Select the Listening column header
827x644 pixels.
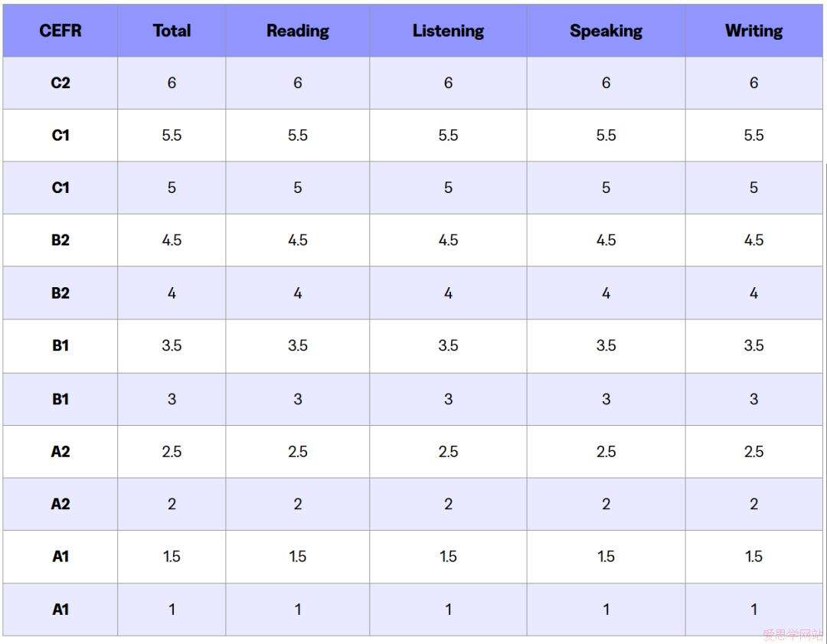click(x=448, y=31)
